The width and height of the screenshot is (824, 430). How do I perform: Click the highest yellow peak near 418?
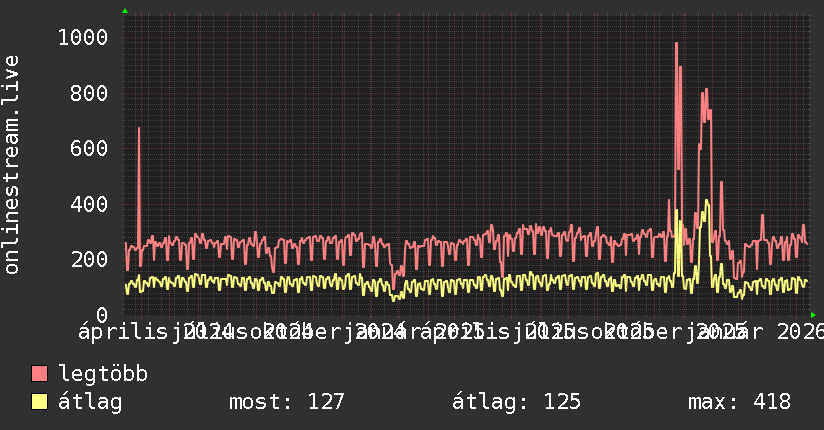(706, 201)
